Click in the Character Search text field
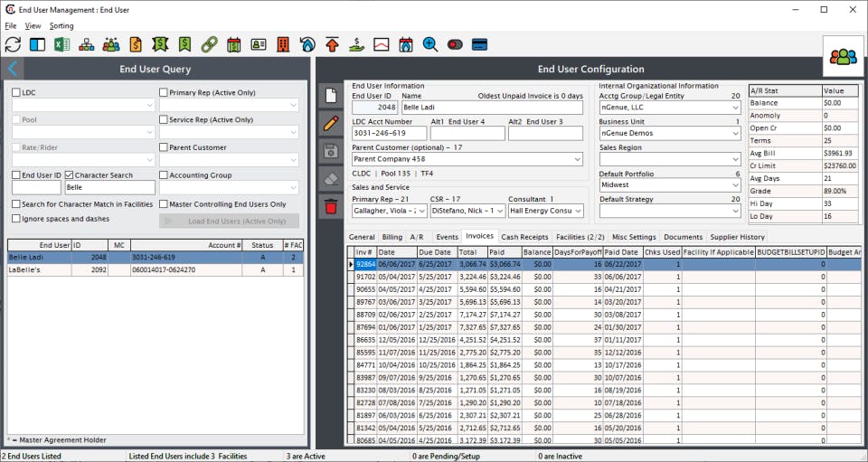Screen dimensions: 868x462 point(109,187)
